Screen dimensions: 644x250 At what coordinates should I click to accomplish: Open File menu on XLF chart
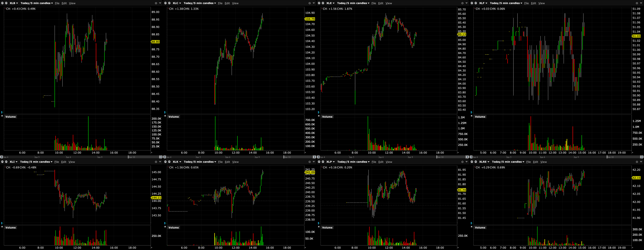click(x=526, y=3)
